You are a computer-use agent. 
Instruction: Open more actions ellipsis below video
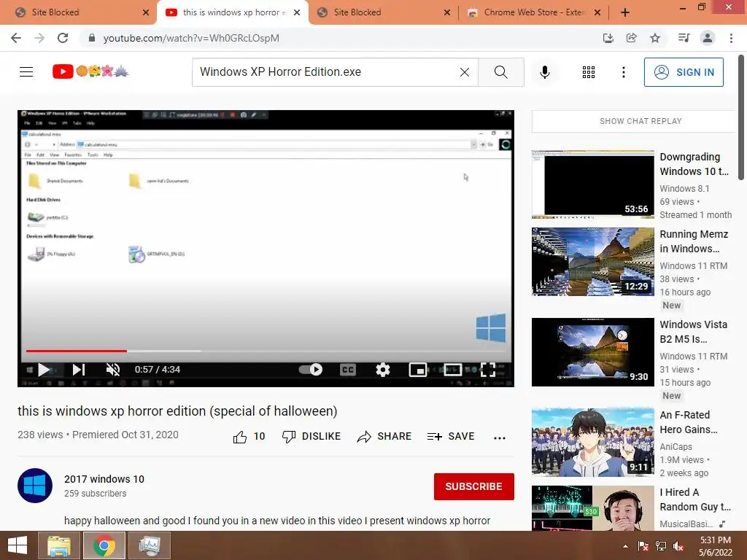pyautogui.click(x=499, y=437)
